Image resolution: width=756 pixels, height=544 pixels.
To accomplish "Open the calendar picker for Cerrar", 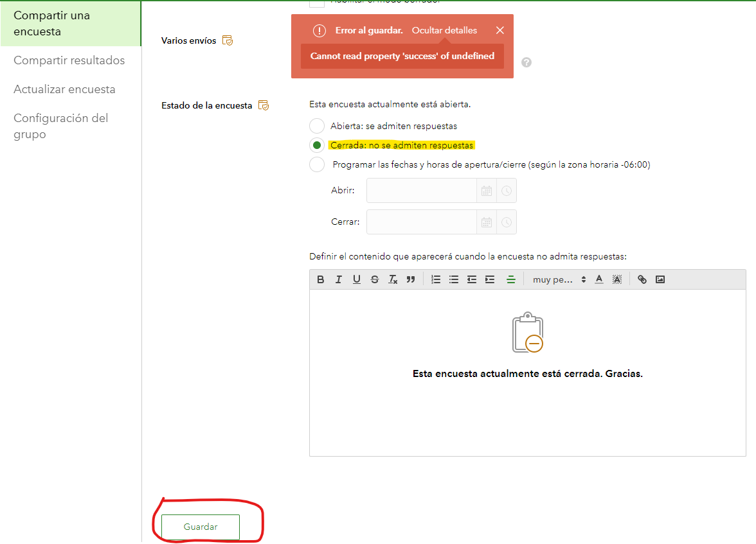I will 487,222.
